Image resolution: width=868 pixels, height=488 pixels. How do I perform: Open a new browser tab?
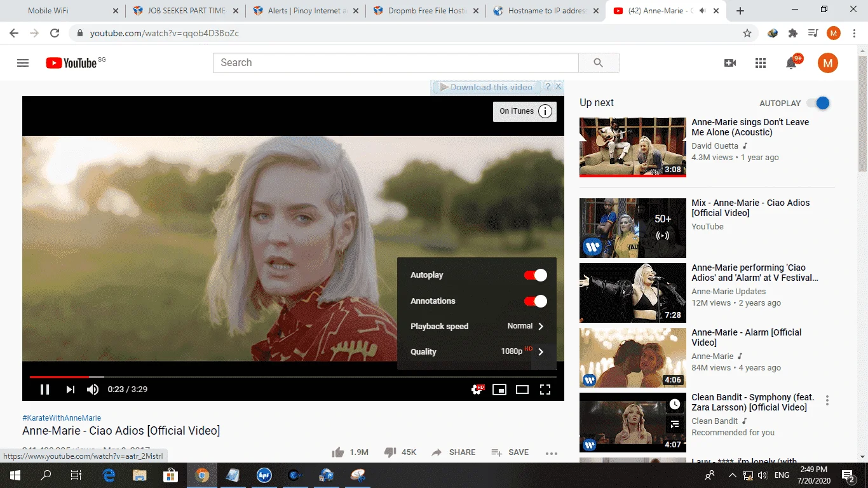click(x=740, y=11)
